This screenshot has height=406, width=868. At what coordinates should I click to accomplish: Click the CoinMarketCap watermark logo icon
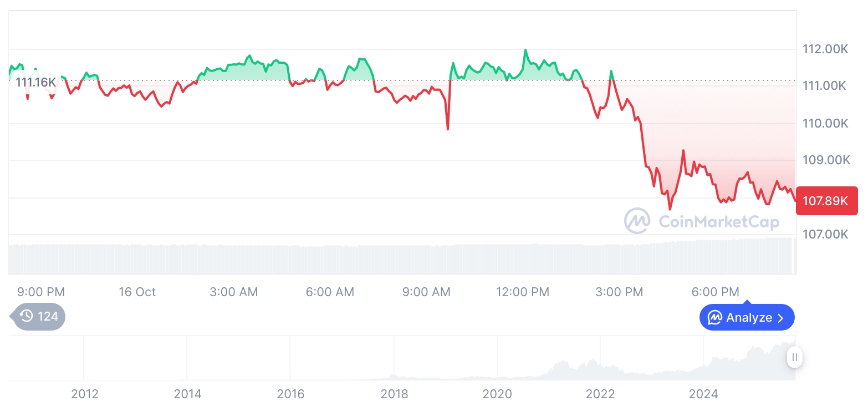coord(637,221)
